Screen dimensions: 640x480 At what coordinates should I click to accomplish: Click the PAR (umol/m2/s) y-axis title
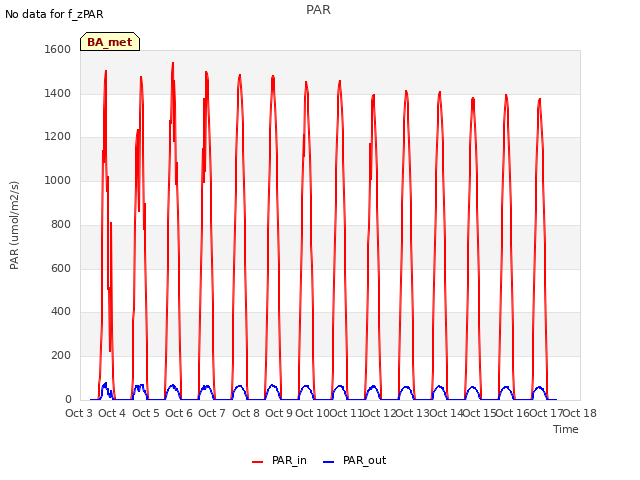point(14,225)
